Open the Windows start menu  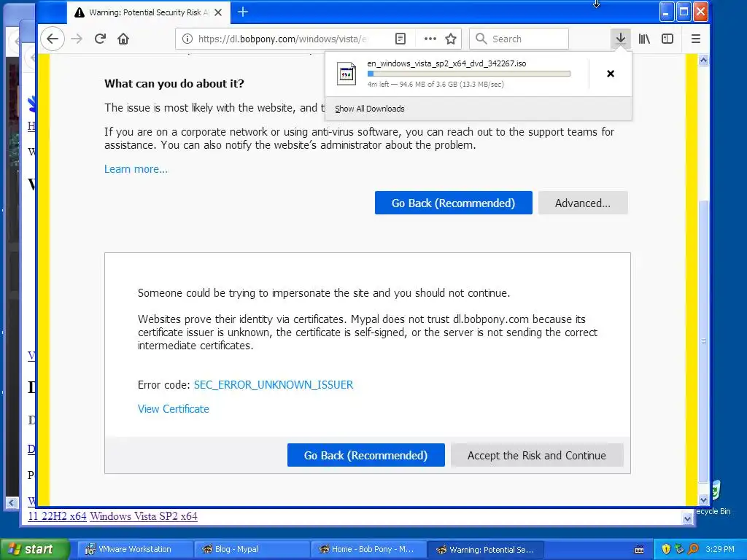34,549
